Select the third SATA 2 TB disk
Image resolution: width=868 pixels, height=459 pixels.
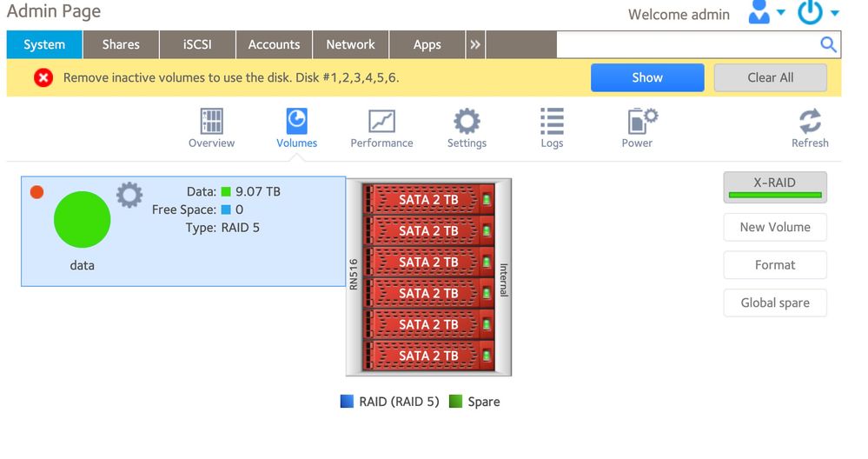click(428, 262)
